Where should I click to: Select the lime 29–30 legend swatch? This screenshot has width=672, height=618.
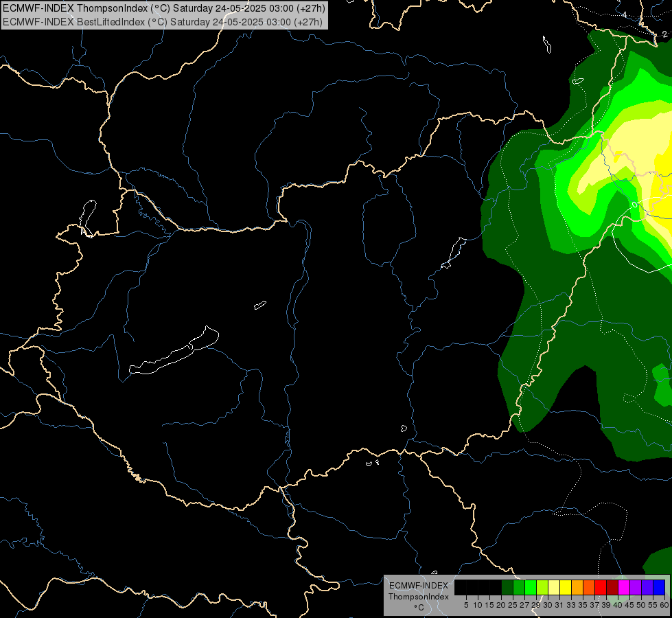coord(542,587)
